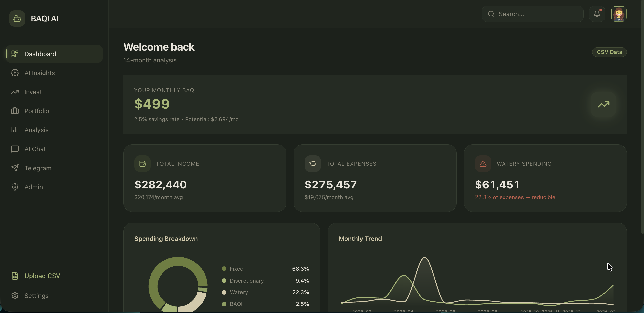
Task: Click the trend arrow icon on Monthly BAQI card
Action: point(603,104)
